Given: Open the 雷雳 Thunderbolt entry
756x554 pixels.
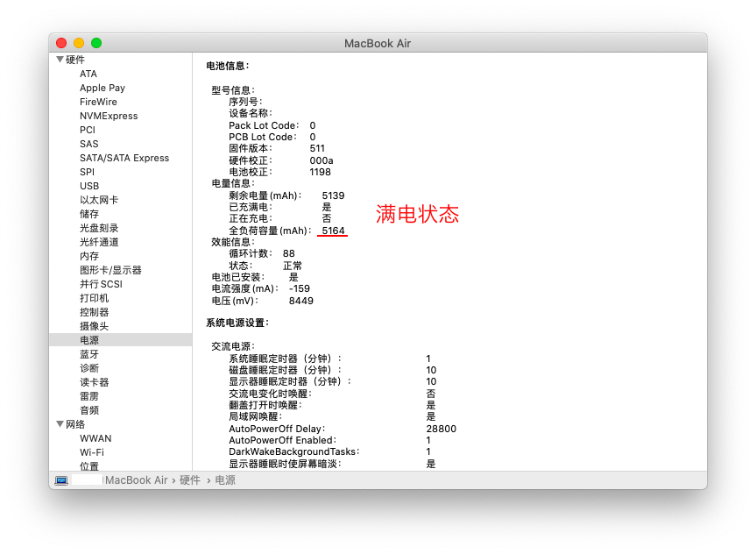Looking at the screenshot, I should (x=89, y=395).
